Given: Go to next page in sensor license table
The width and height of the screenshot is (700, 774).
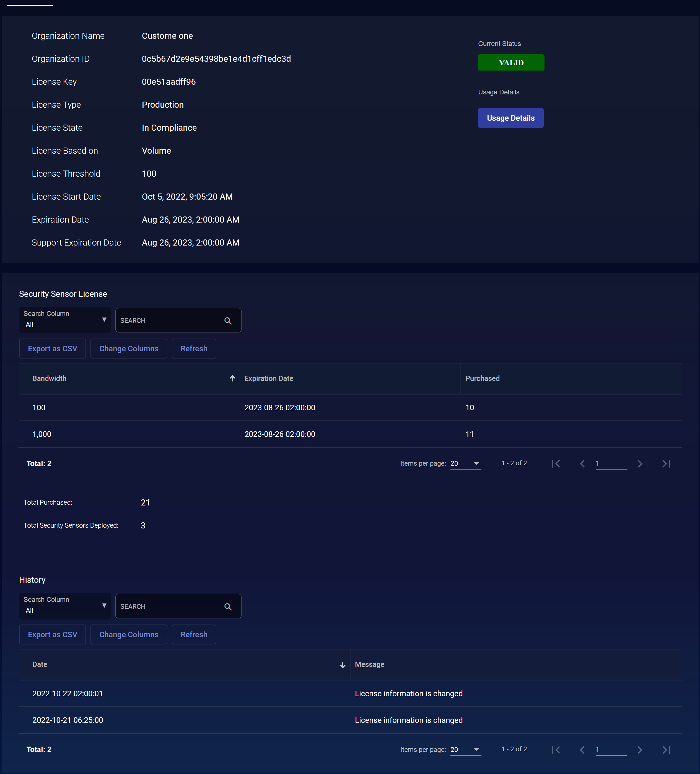Looking at the screenshot, I should (x=640, y=464).
